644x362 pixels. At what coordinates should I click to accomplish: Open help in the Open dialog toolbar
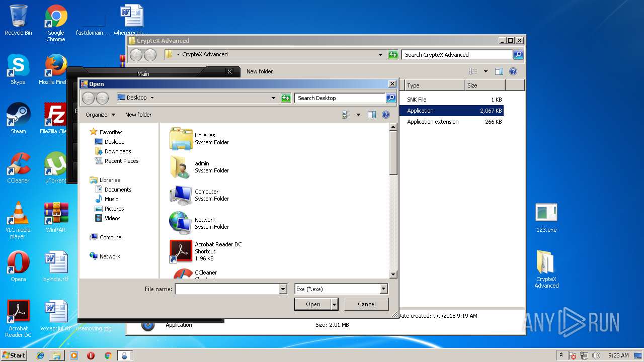[x=386, y=115]
